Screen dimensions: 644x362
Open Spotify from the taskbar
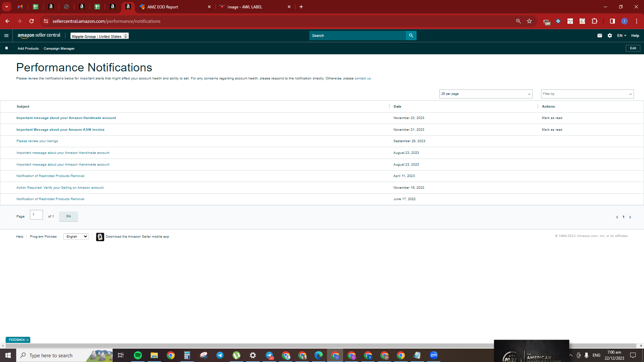point(138,355)
